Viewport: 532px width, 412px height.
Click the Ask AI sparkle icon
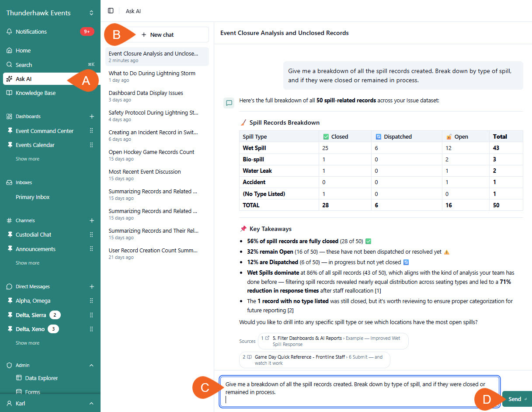tap(9, 79)
